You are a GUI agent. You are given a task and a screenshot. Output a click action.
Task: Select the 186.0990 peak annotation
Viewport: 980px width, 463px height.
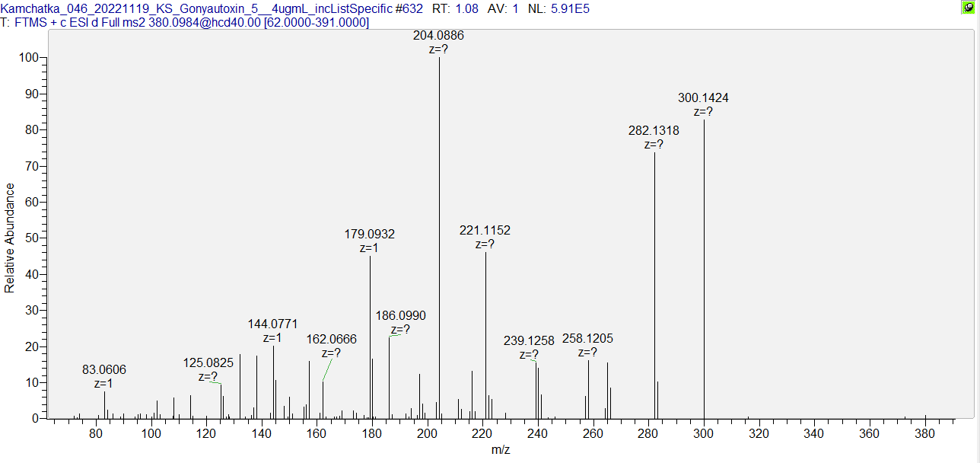coord(400,315)
